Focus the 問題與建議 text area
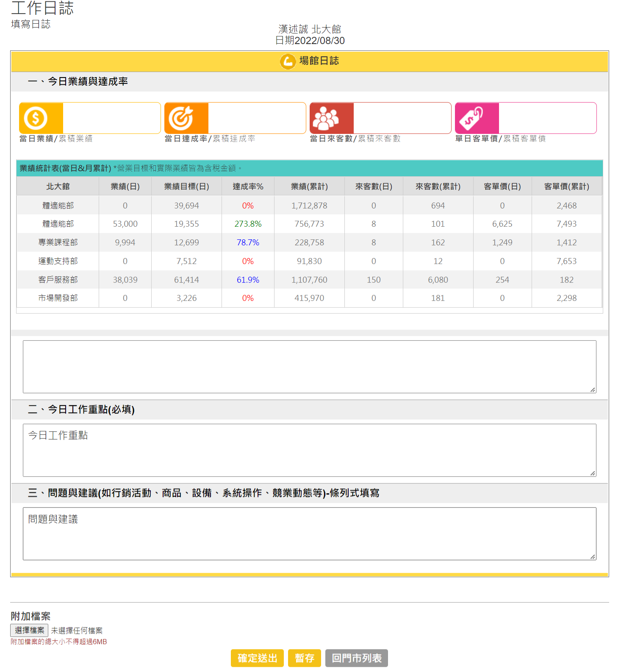Screen dimensions: 621x672 309,533
